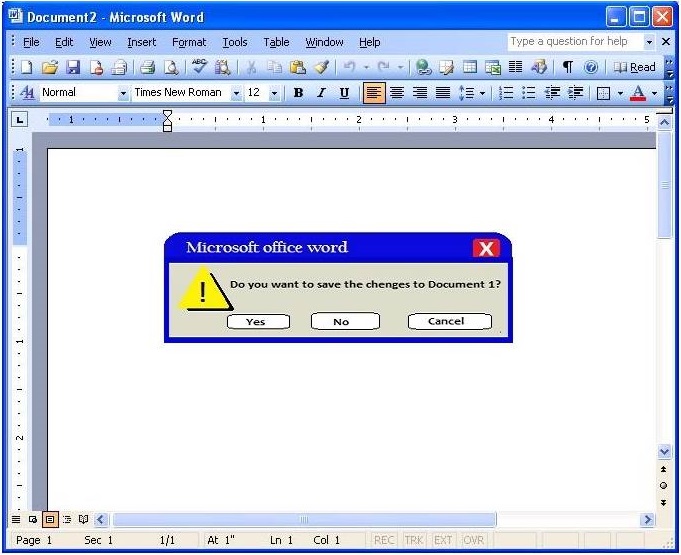Click the Read button in toolbar
Screen dimensions: 681x555
click(x=634, y=67)
